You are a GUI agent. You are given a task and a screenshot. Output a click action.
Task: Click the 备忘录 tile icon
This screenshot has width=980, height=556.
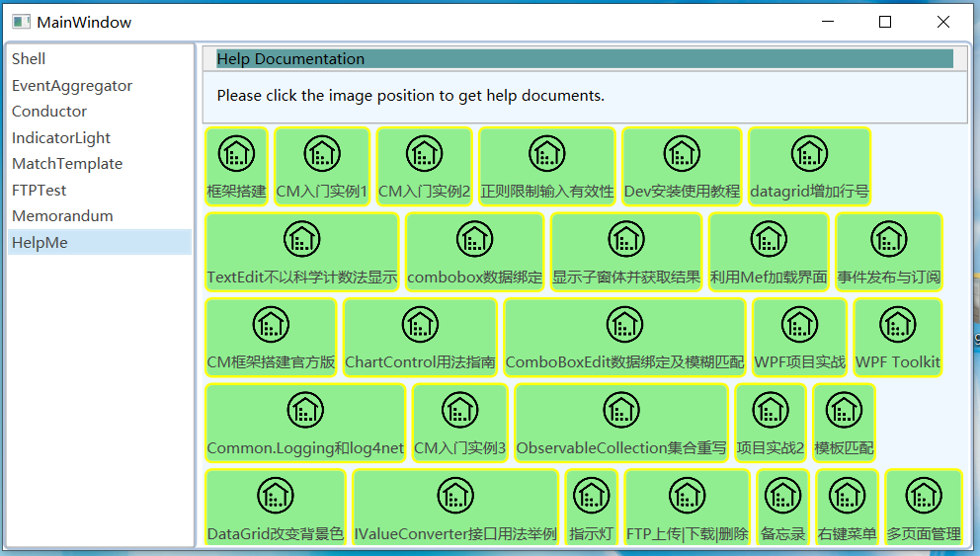tap(782, 496)
